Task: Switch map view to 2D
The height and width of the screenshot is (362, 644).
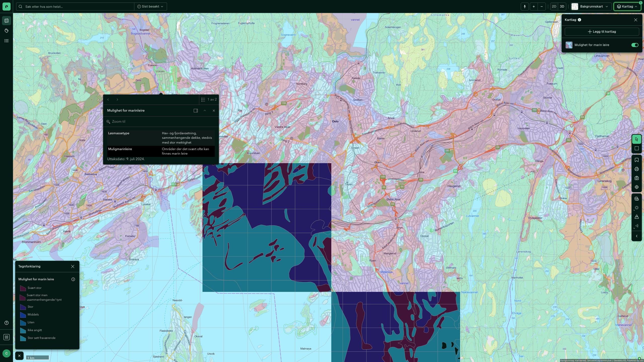Action: pos(554,7)
